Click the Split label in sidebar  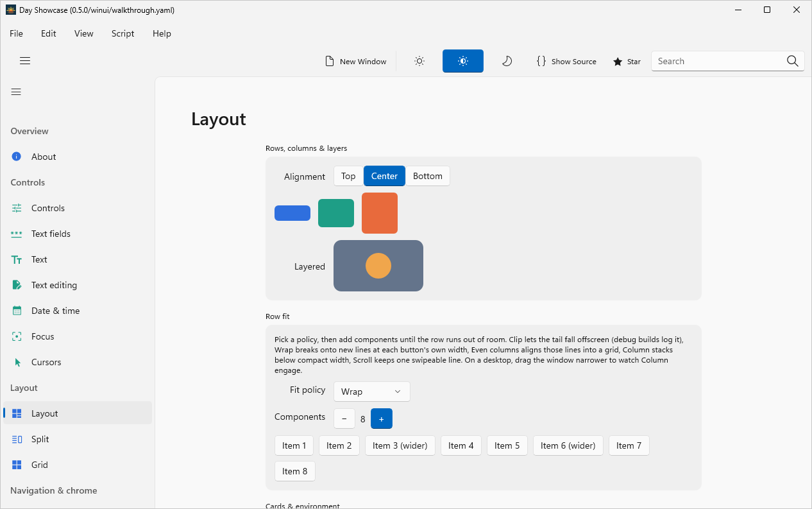pyautogui.click(x=40, y=439)
